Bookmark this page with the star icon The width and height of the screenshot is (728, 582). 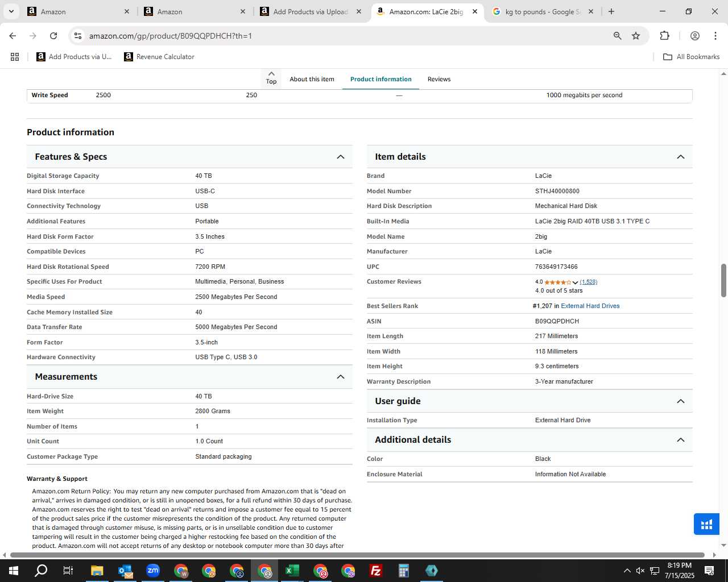tap(636, 36)
